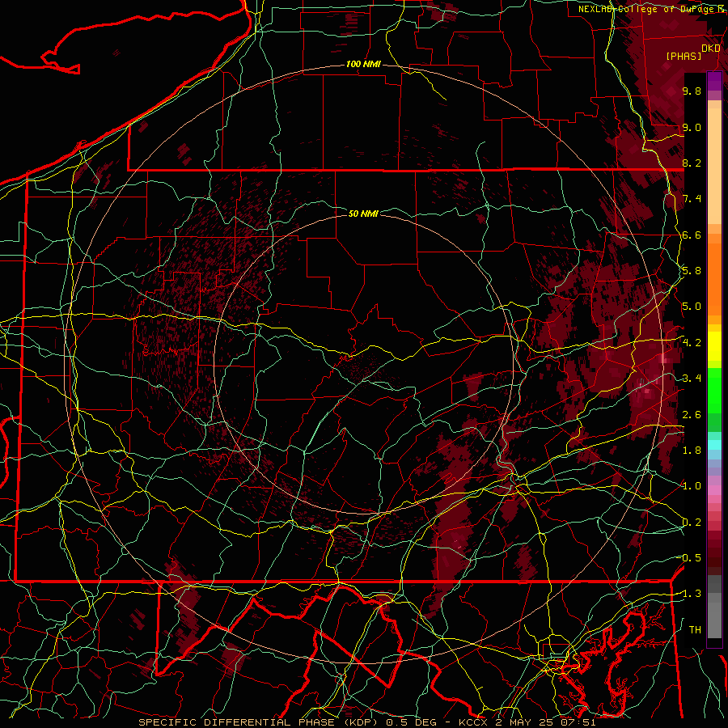Click the [PHAS] legend label
The width and height of the screenshot is (728, 728).
pyautogui.click(x=684, y=56)
